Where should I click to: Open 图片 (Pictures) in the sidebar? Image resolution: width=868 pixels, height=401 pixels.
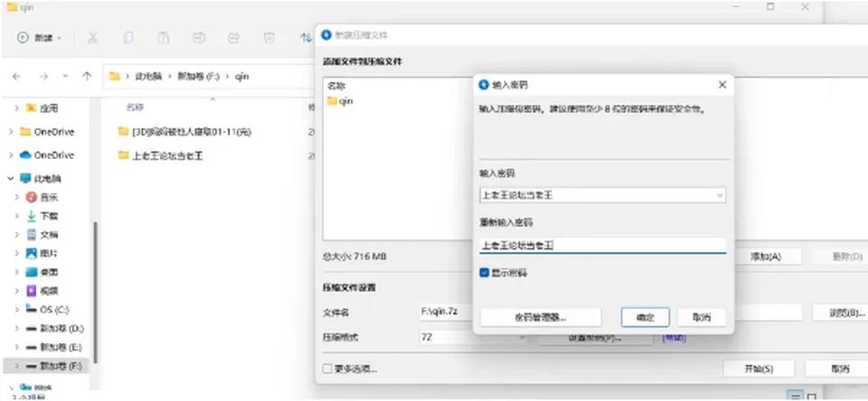click(x=49, y=253)
